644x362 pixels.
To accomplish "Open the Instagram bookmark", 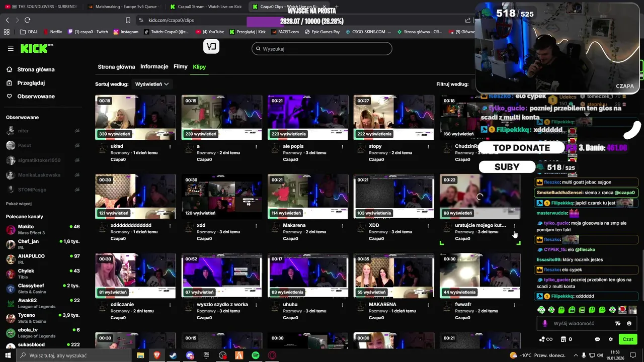I will tap(126, 32).
